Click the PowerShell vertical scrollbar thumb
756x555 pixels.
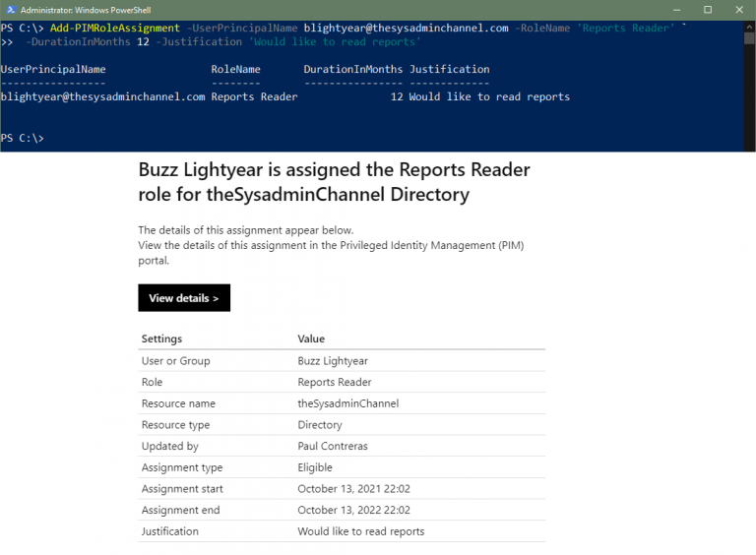pyautogui.click(x=749, y=38)
